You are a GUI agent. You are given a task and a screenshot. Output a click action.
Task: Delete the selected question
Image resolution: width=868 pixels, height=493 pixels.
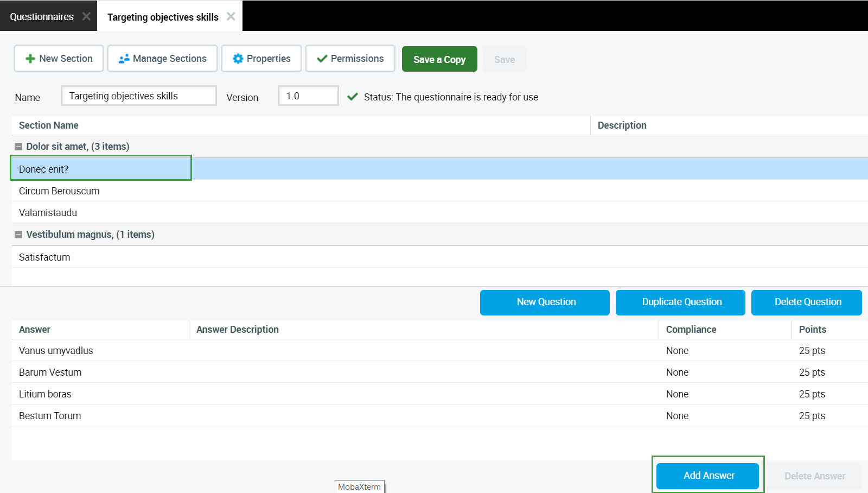(807, 302)
